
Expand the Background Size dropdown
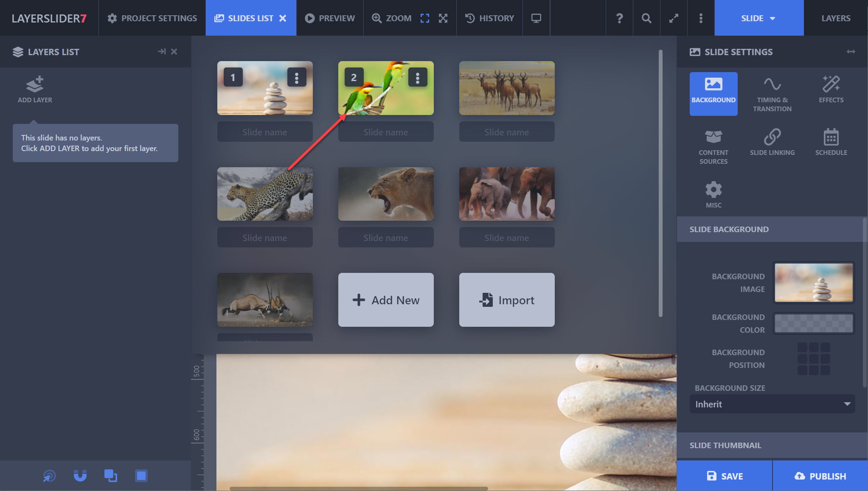pyautogui.click(x=772, y=404)
